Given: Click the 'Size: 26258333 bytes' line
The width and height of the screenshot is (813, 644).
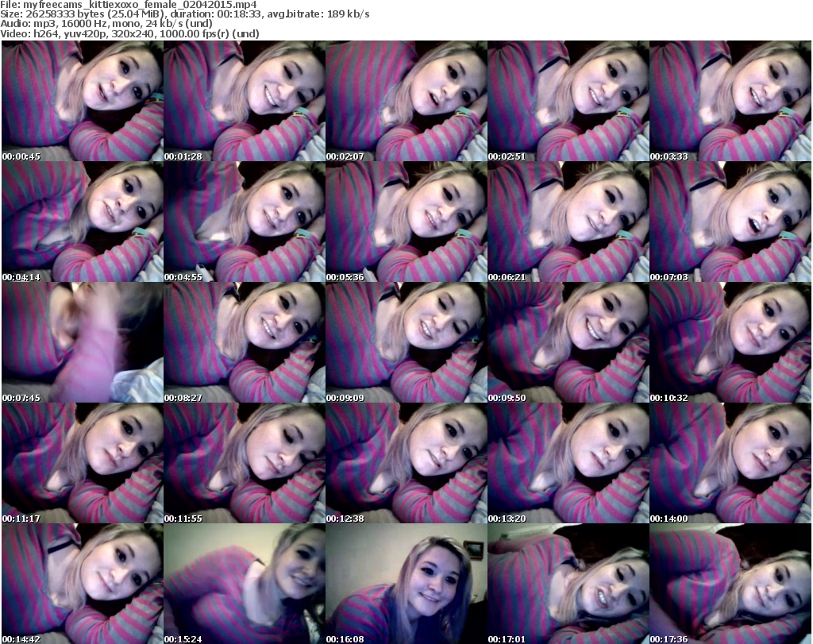Looking at the screenshot, I should (184, 14).
